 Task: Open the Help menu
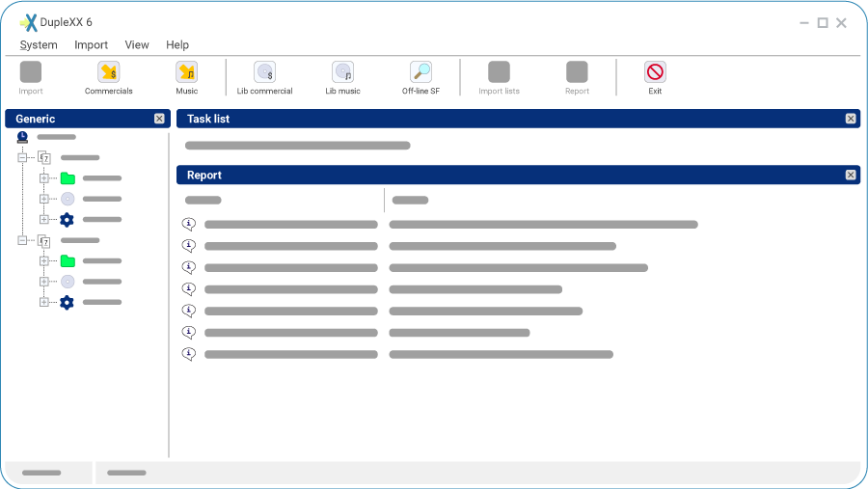[177, 45]
